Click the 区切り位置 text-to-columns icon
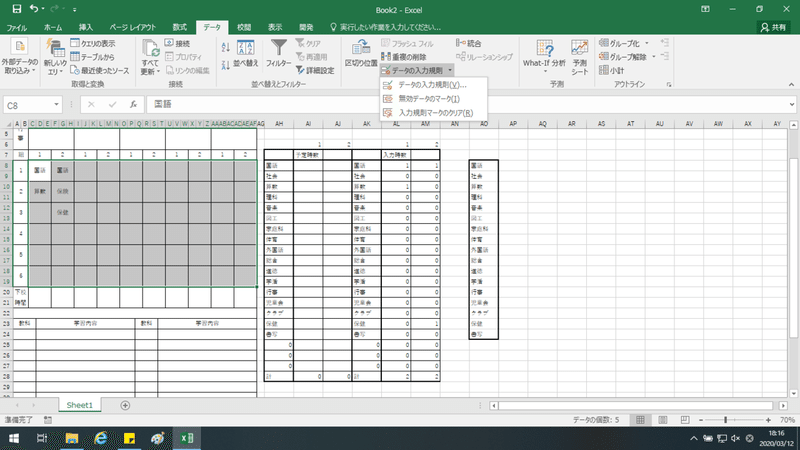 (361, 47)
